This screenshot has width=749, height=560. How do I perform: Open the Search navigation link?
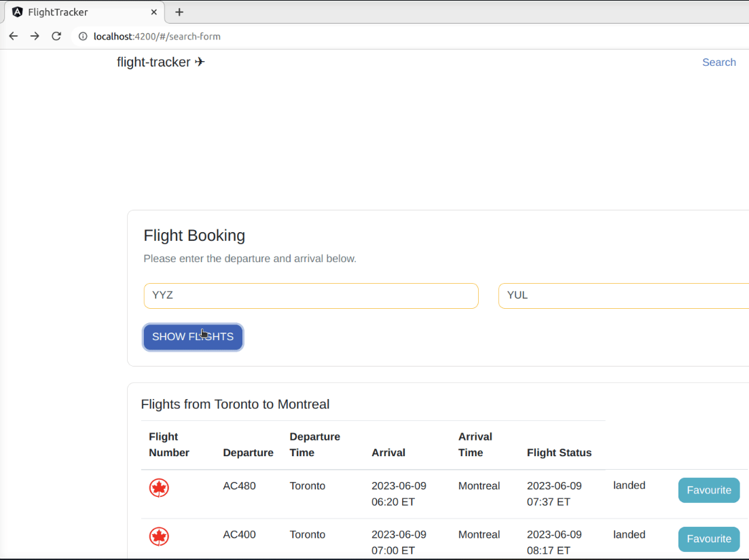pos(718,62)
